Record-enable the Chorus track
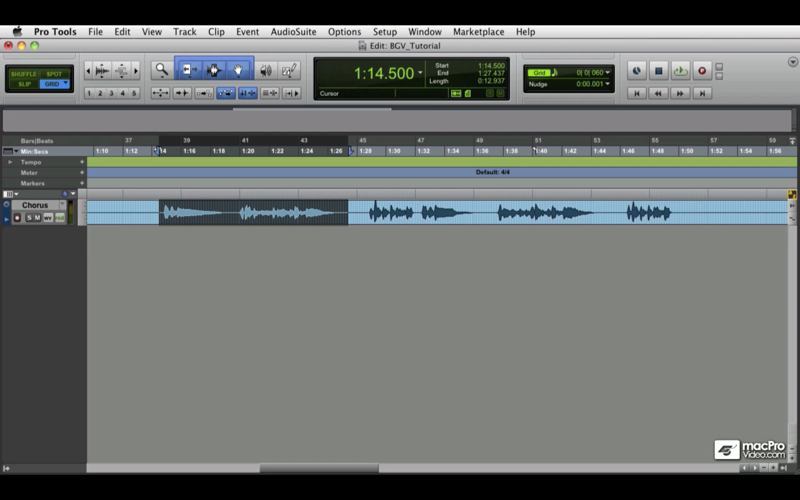Viewport: 800px width, 500px height. tap(17, 218)
